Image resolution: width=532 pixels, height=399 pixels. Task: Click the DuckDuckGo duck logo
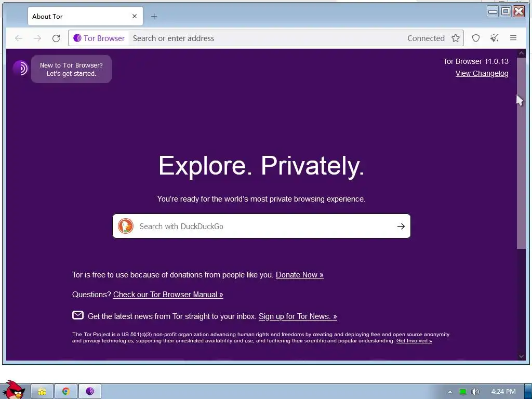click(x=126, y=227)
